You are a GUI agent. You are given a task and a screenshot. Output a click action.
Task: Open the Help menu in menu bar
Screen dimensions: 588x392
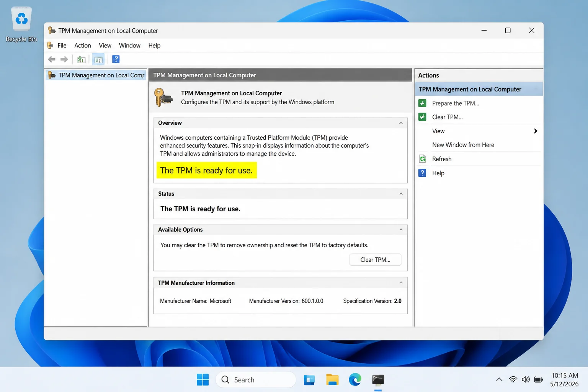click(x=154, y=46)
